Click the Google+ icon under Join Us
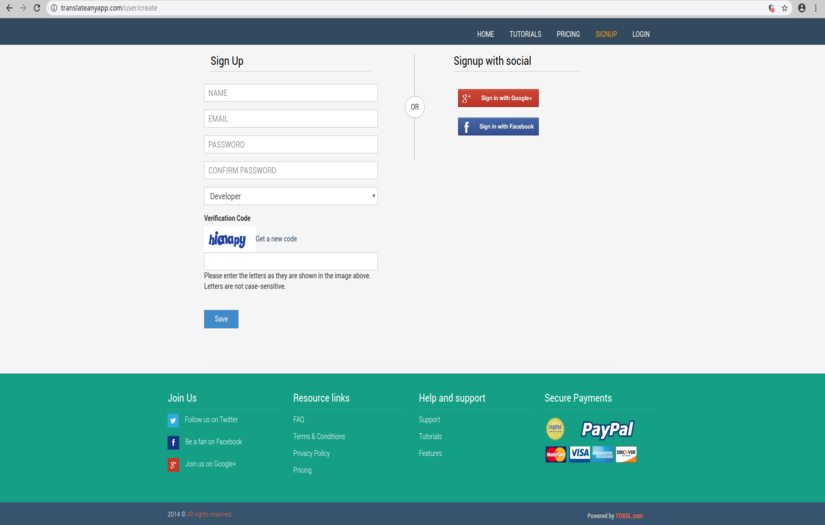The width and height of the screenshot is (825, 525). [x=173, y=465]
